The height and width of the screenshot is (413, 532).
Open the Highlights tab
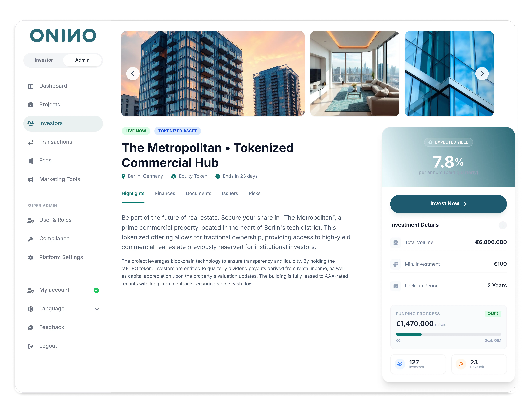point(133,194)
